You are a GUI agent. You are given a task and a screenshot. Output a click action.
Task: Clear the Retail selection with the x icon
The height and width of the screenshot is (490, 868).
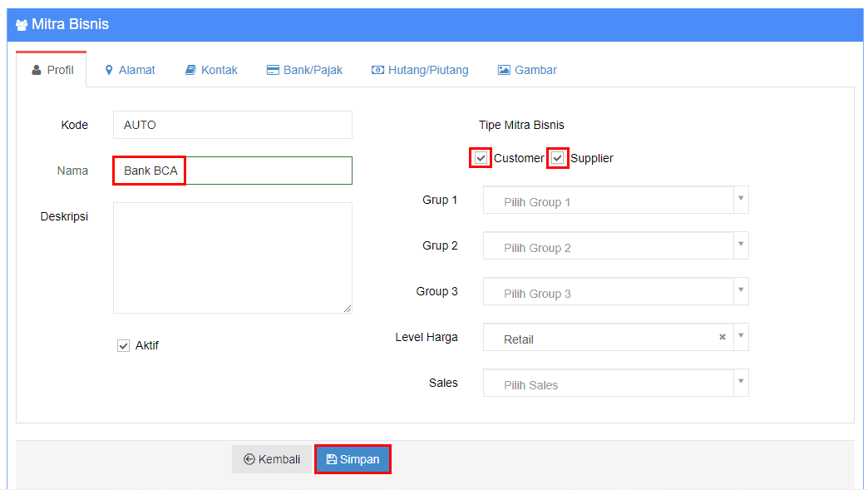[723, 337]
